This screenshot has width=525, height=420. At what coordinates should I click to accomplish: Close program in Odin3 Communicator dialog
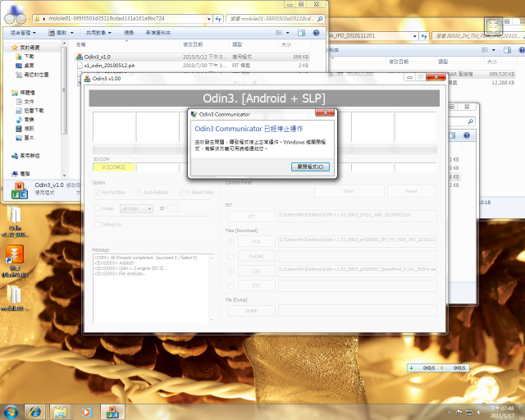310,167
